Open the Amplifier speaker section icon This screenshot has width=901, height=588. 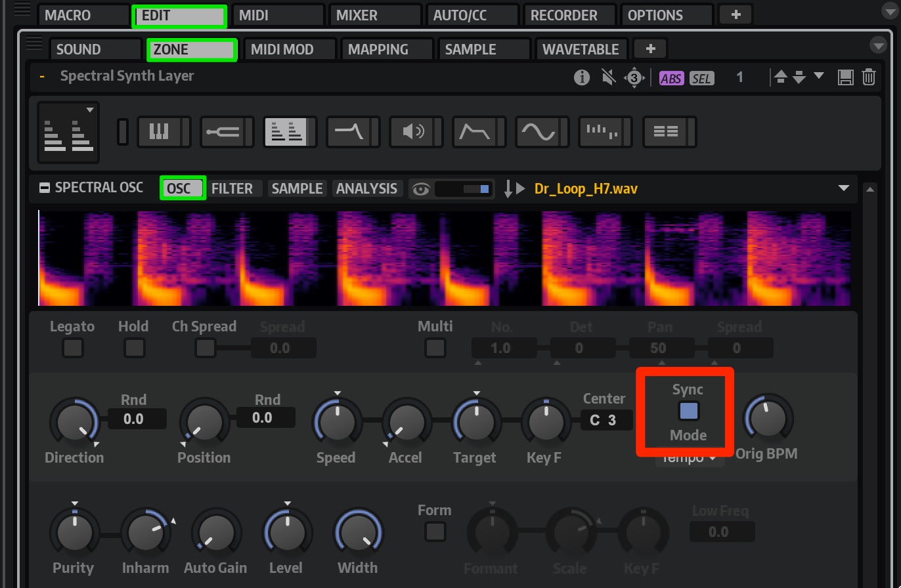coord(411,132)
